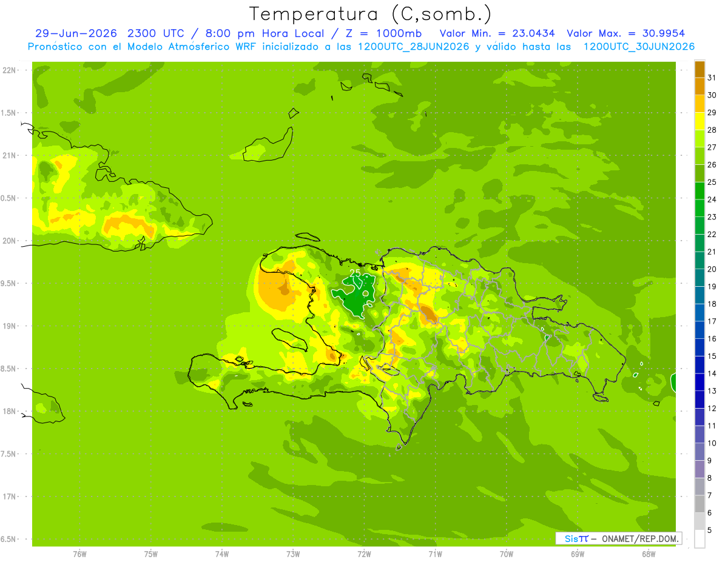Click legend value "23"
Image resolution: width=728 pixels, height=562 pixels.
pos(712,216)
